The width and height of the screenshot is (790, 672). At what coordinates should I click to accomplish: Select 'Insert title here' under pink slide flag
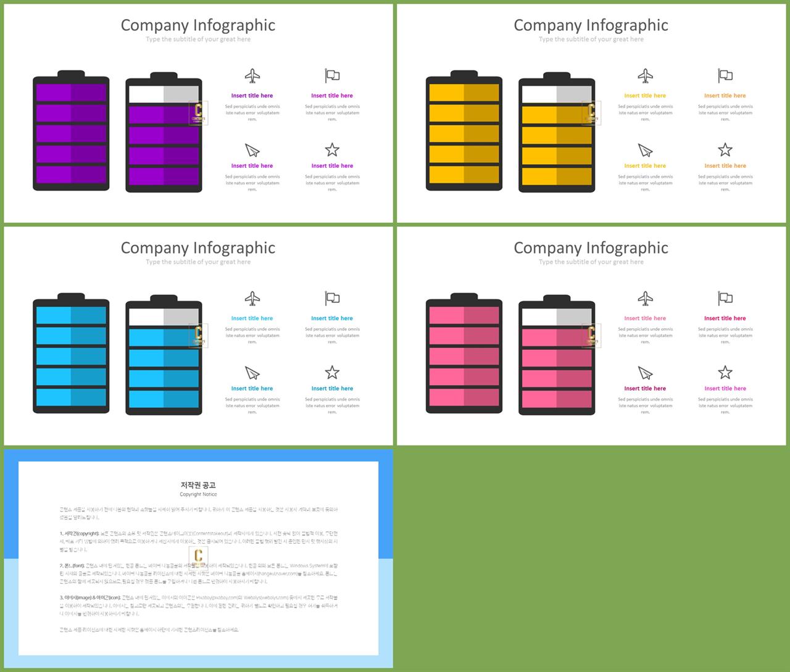coord(725,318)
